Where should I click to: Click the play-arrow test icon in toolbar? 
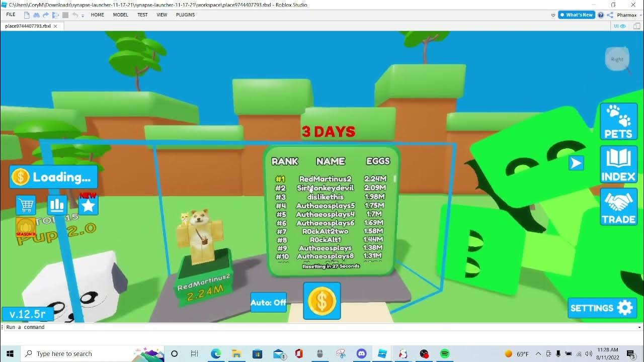click(55, 15)
